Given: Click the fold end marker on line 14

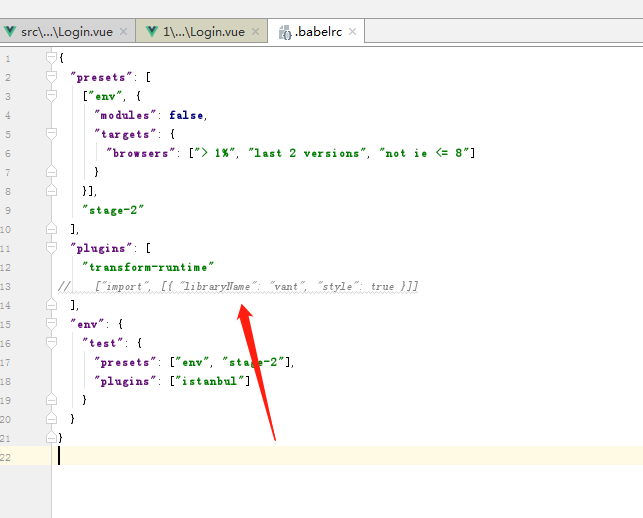Looking at the screenshot, I should point(51,304).
